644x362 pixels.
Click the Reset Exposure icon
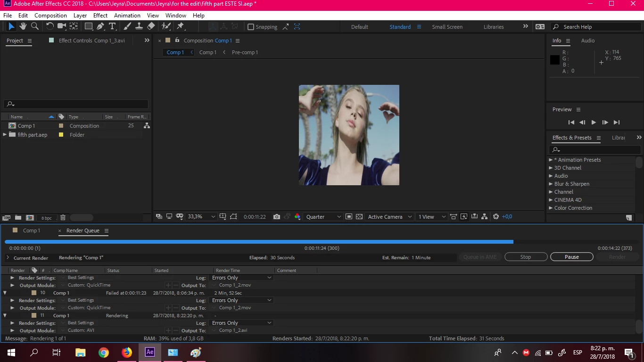495,217
